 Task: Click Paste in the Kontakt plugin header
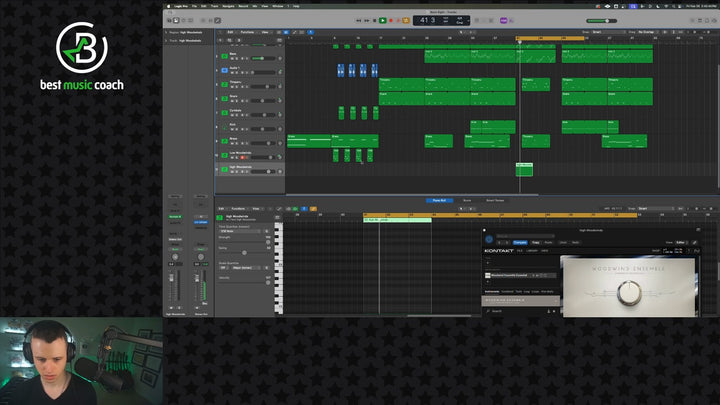pos(548,242)
